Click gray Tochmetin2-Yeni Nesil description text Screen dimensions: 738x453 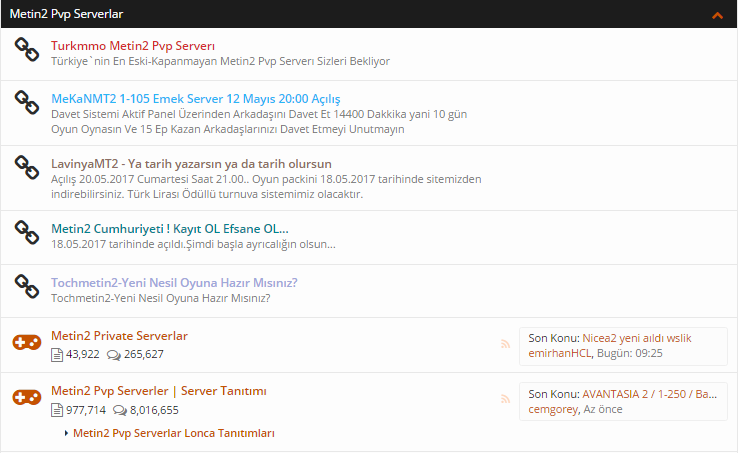[x=160, y=298]
